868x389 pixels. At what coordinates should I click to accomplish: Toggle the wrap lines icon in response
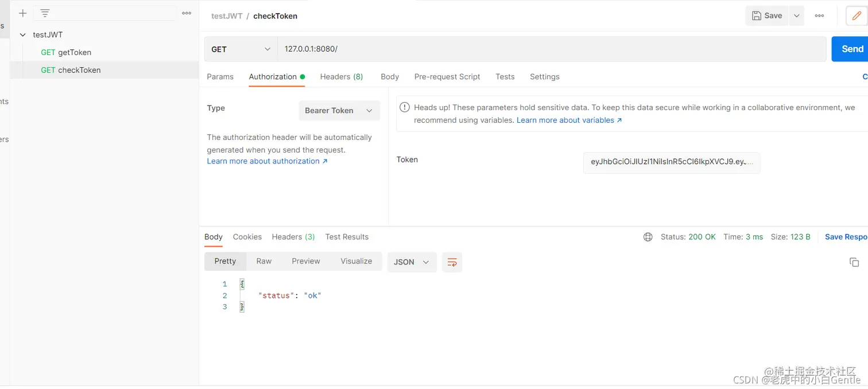point(452,262)
